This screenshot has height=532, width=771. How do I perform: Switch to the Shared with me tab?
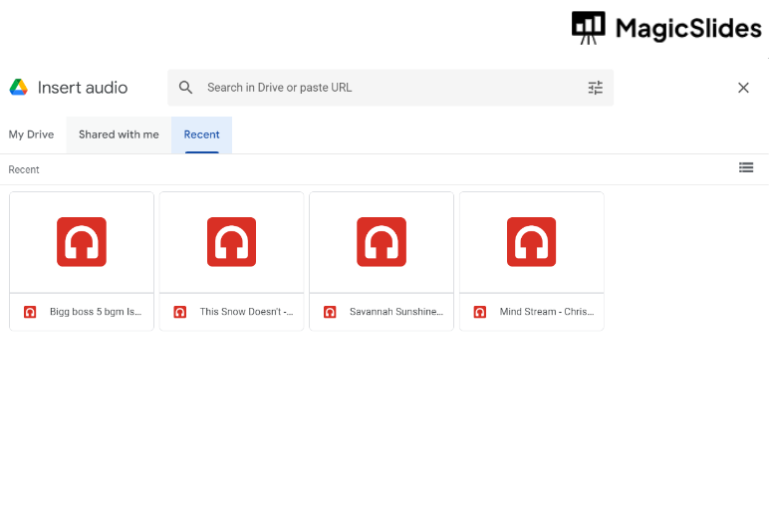tap(119, 134)
